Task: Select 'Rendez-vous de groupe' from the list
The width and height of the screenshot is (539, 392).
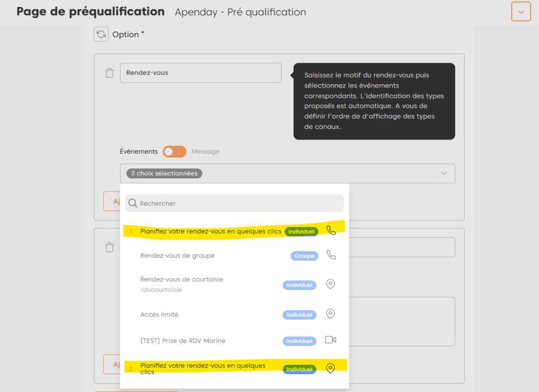Action: pyautogui.click(x=177, y=256)
